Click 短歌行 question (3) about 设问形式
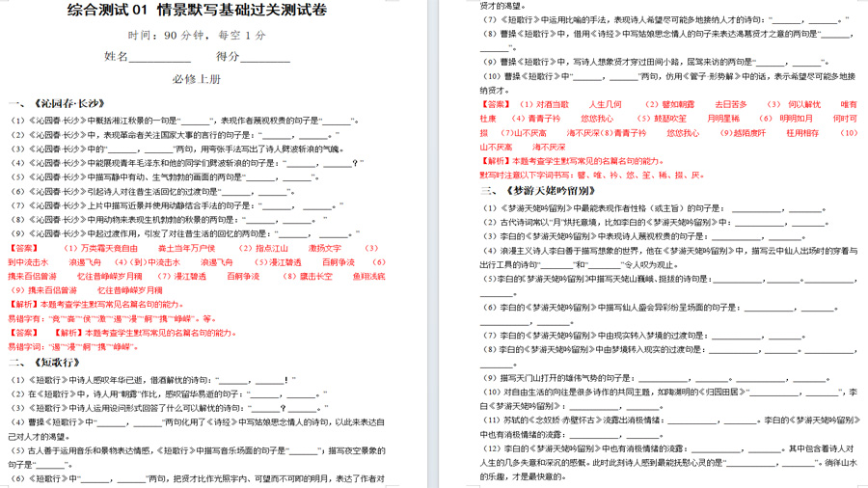This screenshot has width=868, height=488. [170, 408]
